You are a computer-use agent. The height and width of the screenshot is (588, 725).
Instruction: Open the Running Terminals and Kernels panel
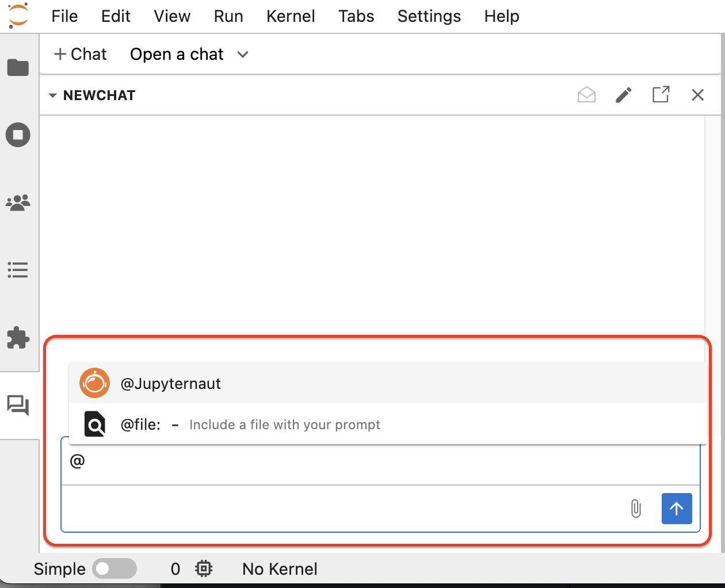tap(18, 135)
